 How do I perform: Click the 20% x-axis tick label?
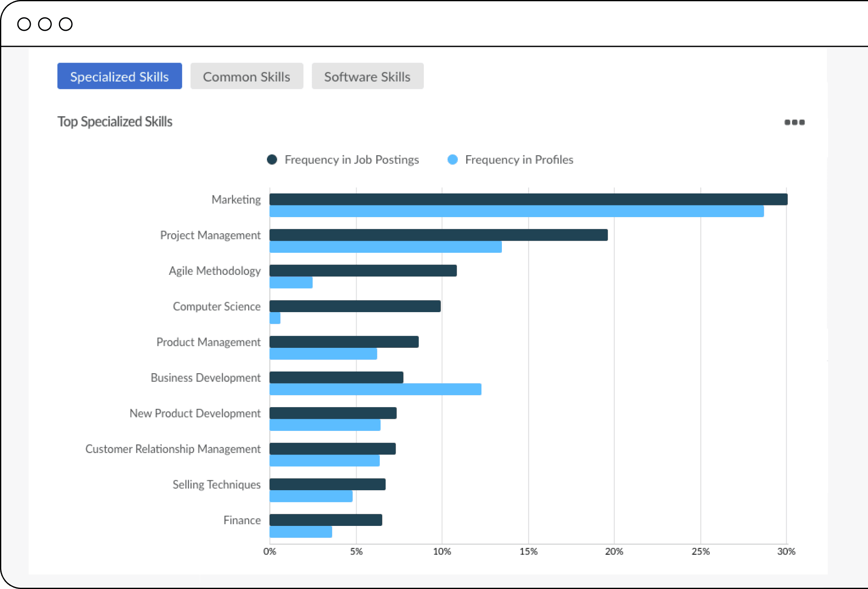click(614, 551)
